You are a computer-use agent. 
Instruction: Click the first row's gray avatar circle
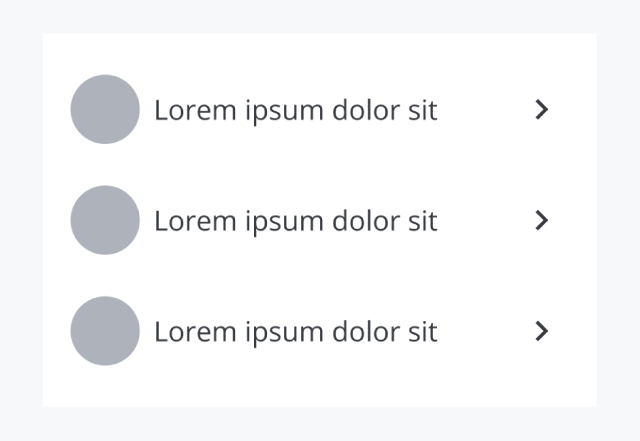tap(105, 109)
